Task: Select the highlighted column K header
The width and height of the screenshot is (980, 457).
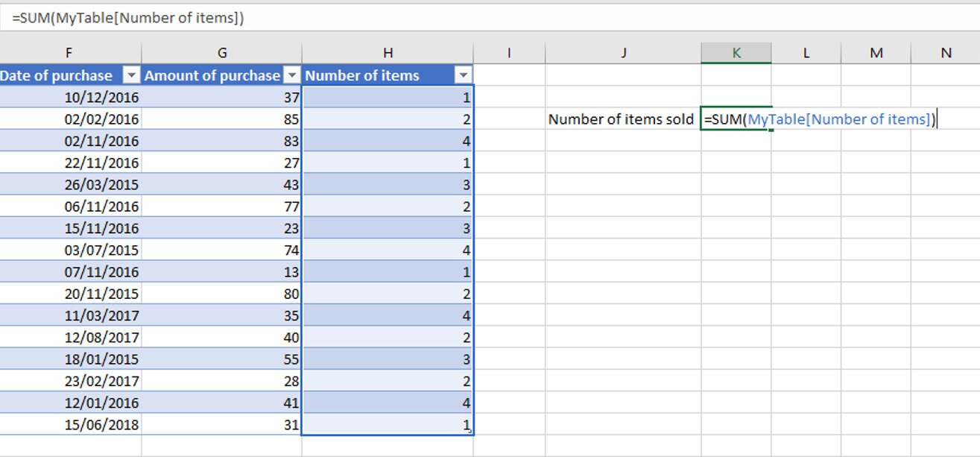Action: point(736,53)
